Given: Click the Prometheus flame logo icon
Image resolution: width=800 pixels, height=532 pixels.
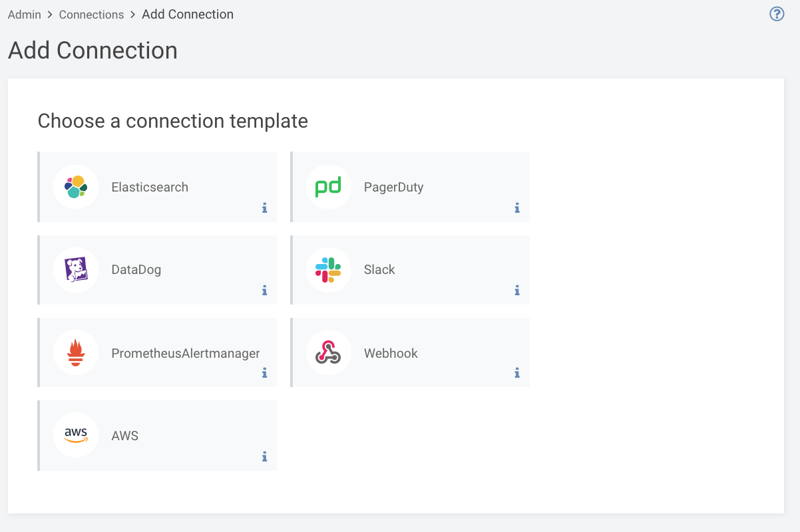Looking at the screenshot, I should 76,352.
